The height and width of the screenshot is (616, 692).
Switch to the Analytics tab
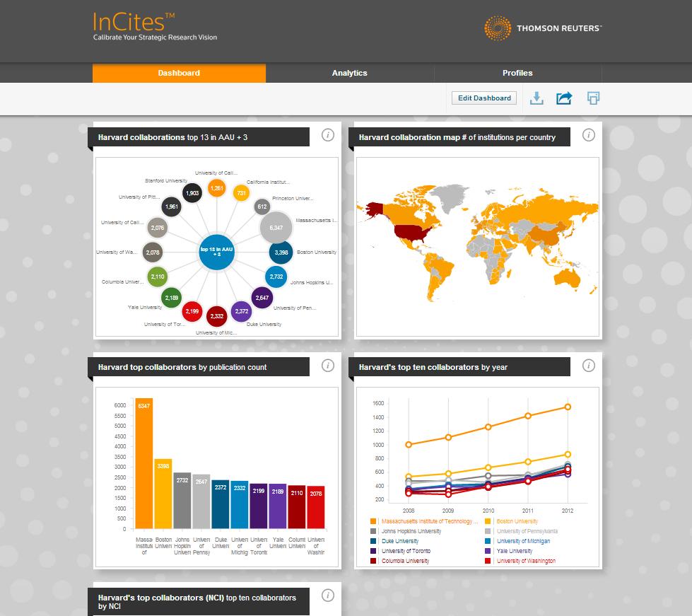pyautogui.click(x=349, y=73)
